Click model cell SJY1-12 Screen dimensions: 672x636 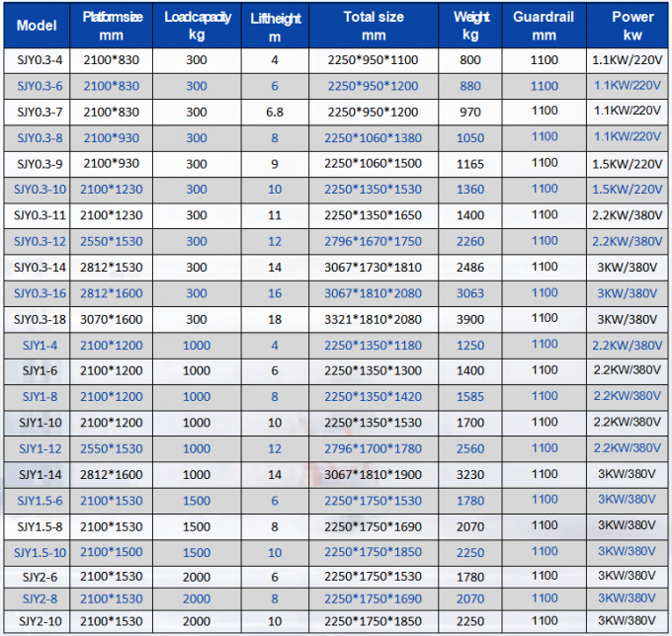(37, 448)
